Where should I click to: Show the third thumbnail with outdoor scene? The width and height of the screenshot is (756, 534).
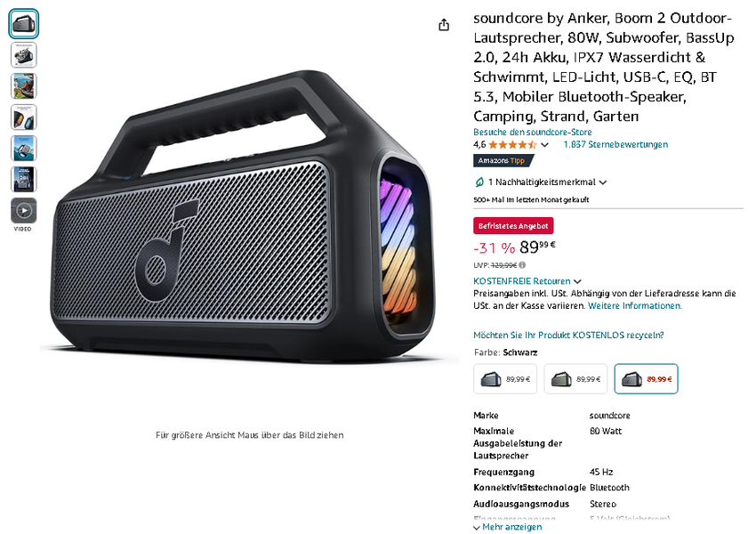(24, 85)
